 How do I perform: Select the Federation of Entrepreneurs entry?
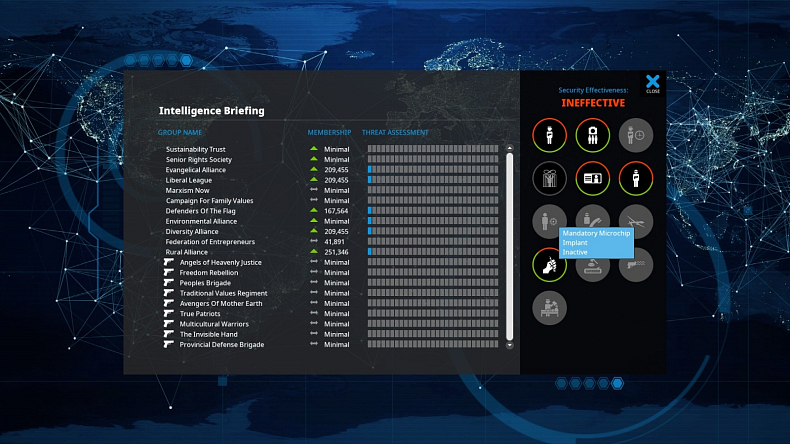pyautogui.click(x=210, y=242)
